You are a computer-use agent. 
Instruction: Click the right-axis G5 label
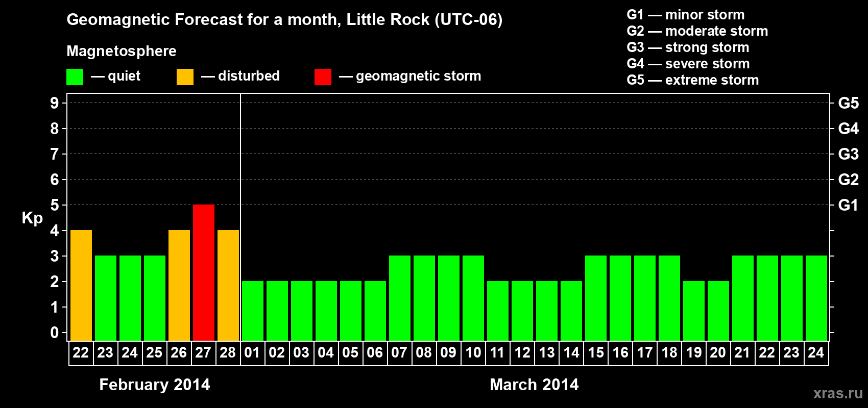pos(849,103)
